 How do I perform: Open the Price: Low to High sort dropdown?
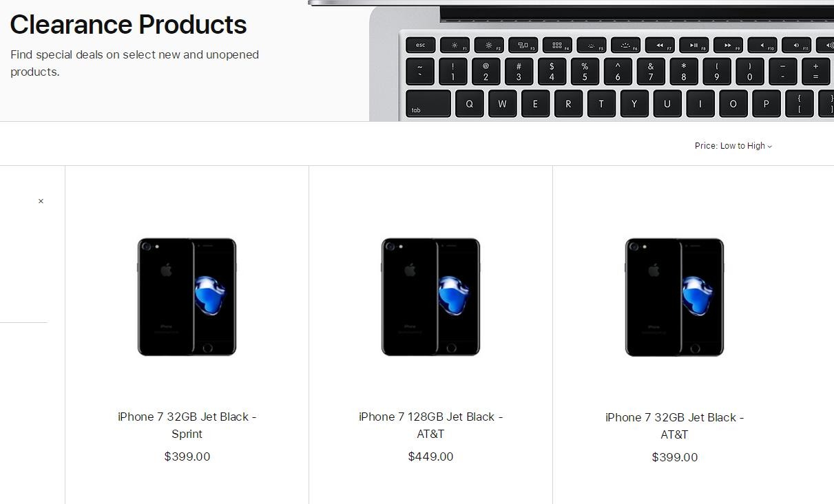pyautogui.click(x=733, y=146)
